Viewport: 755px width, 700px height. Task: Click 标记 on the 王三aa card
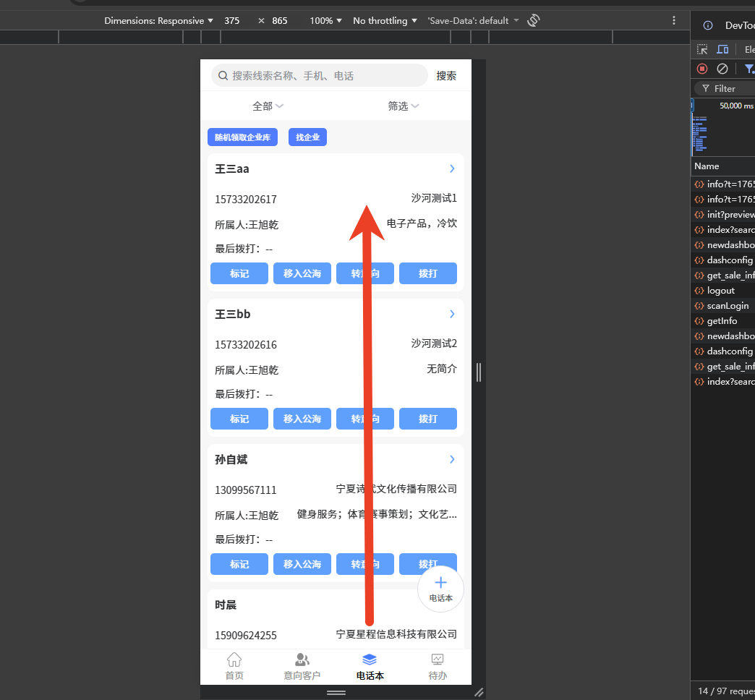coord(239,273)
